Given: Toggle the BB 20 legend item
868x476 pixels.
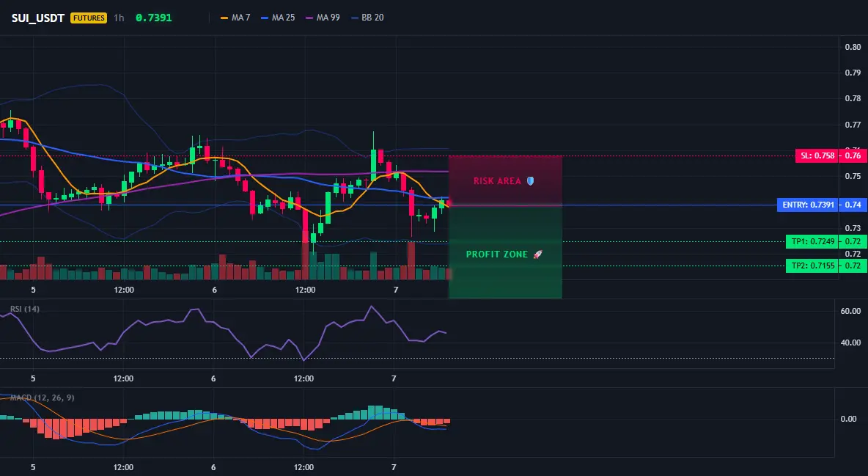Looking at the screenshot, I should (367, 18).
